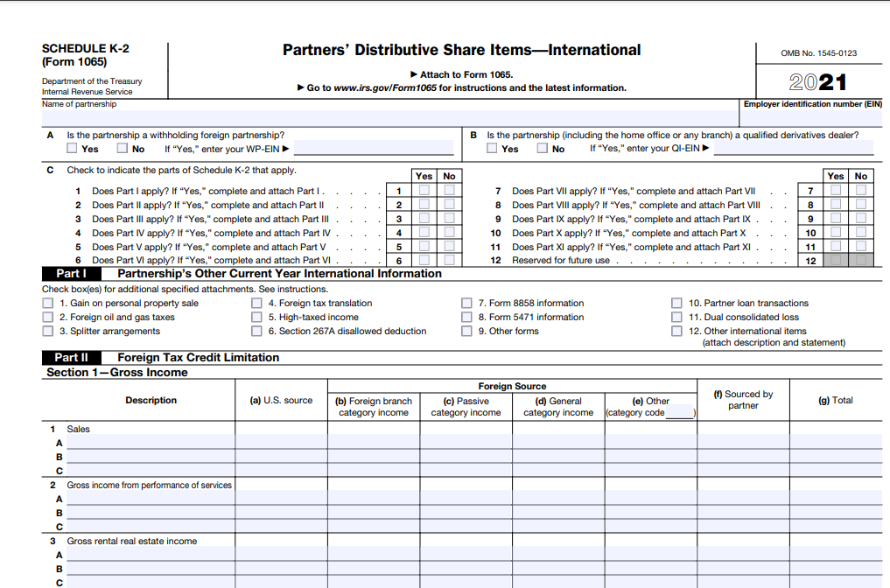Mark Yes for 'Does Part I apply'
Viewport: 890px width, 588px height.
point(424,191)
